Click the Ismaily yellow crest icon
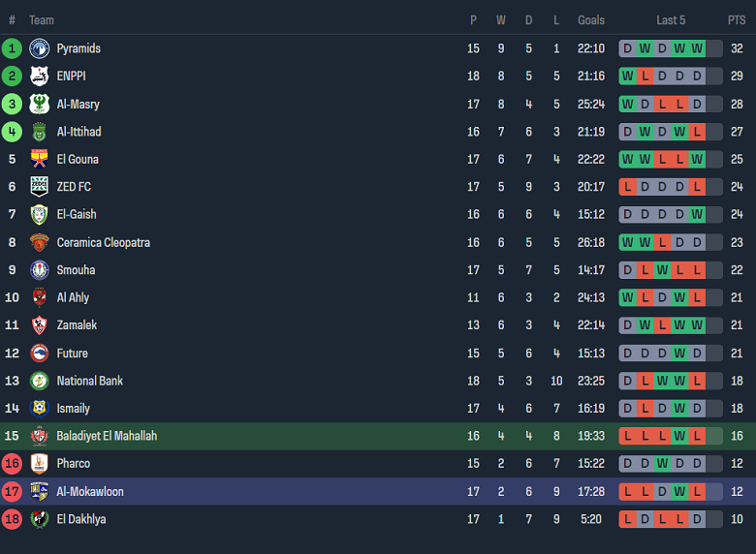 coord(39,409)
